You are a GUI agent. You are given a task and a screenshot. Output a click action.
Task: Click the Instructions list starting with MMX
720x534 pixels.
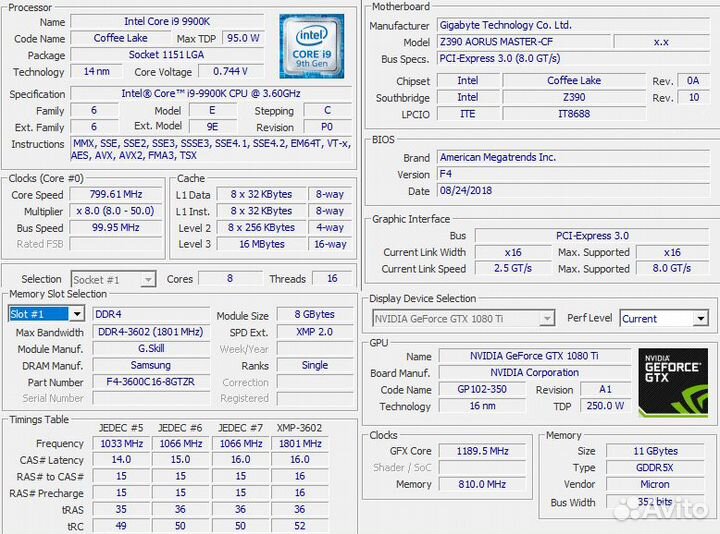pyautogui.click(x=211, y=149)
